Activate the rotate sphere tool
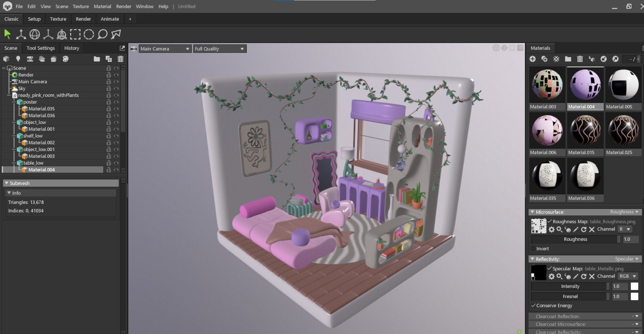Image resolution: width=644 pixels, height=334 pixels. coord(35,34)
